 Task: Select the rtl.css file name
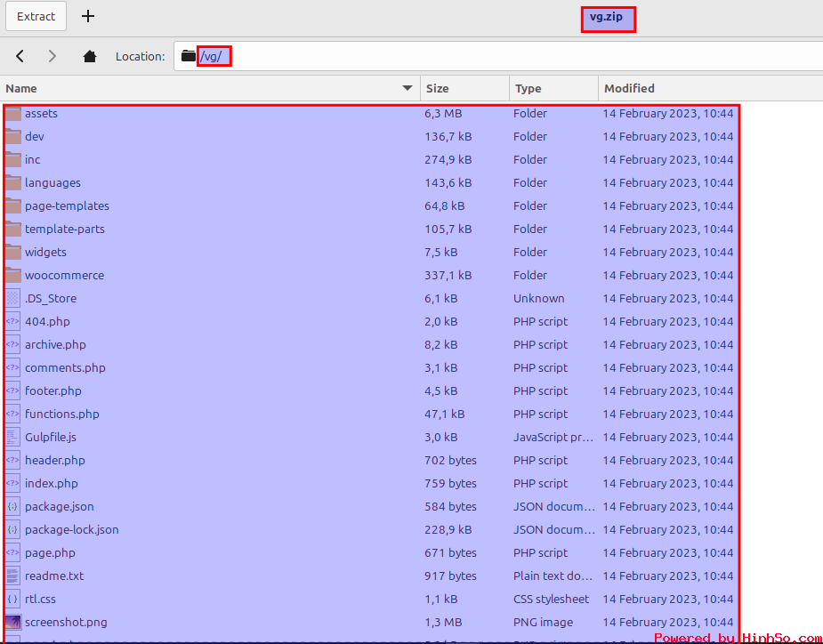[40, 599]
